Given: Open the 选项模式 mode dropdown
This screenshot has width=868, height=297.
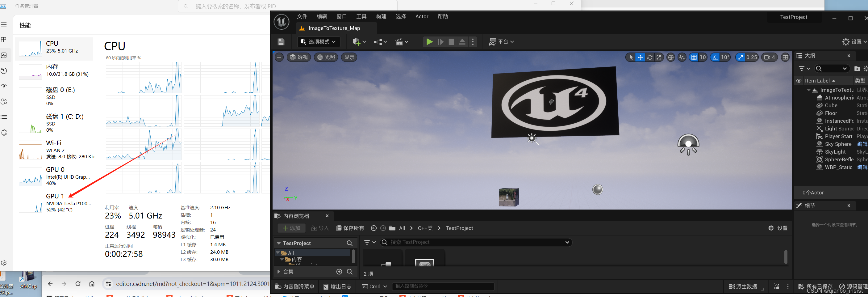Looking at the screenshot, I should pos(319,42).
